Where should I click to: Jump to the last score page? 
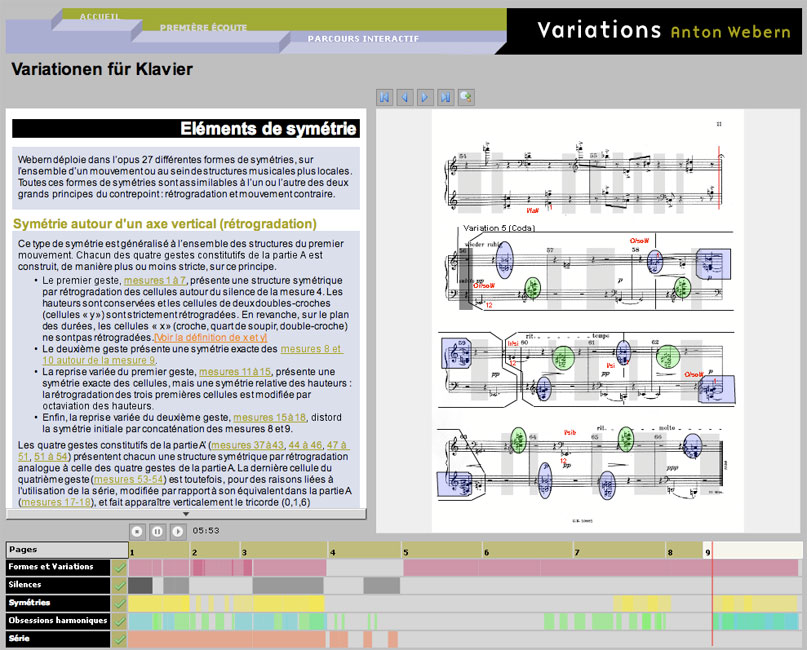tap(446, 97)
